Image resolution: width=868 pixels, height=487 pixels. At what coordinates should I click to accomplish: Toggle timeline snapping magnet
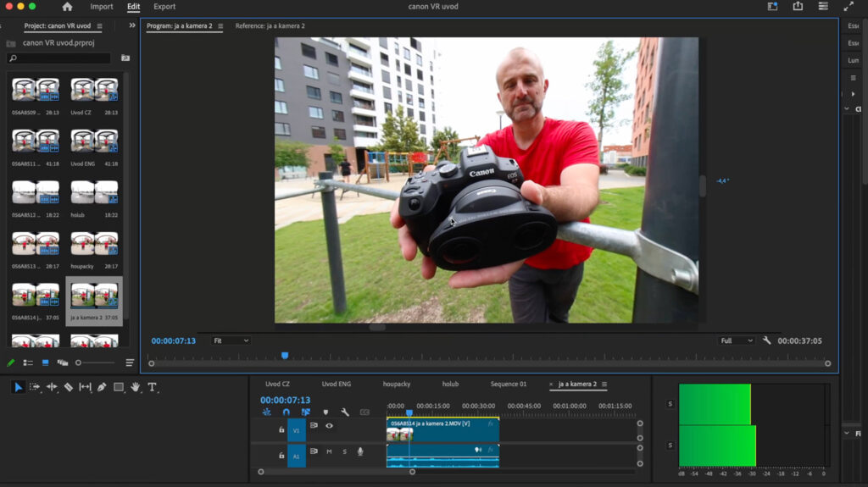pos(286,412)
